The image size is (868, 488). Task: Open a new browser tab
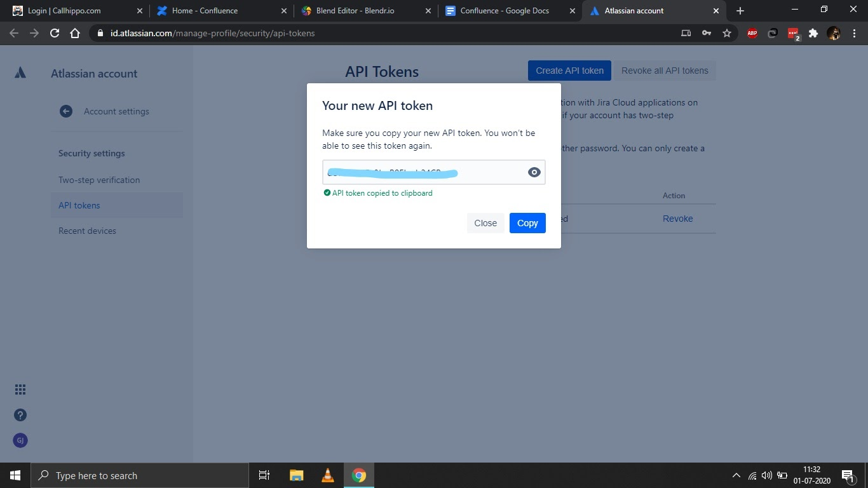pyautogui.click(x=740, y=11)
